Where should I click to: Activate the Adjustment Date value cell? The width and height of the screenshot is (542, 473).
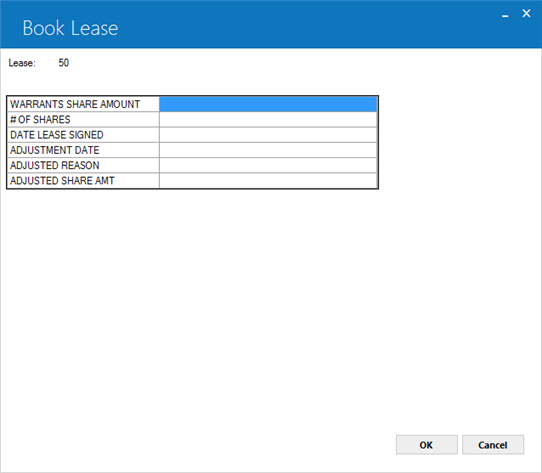[x=268, y=150]
